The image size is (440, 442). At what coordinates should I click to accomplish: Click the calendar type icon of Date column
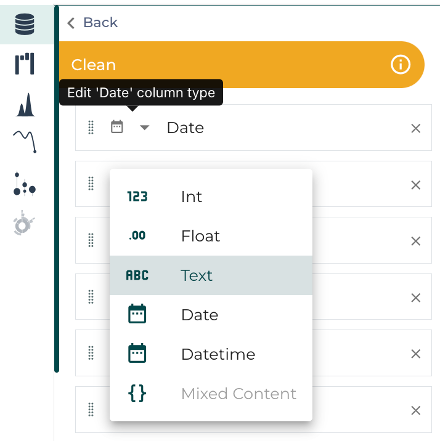tap(117, 127)
